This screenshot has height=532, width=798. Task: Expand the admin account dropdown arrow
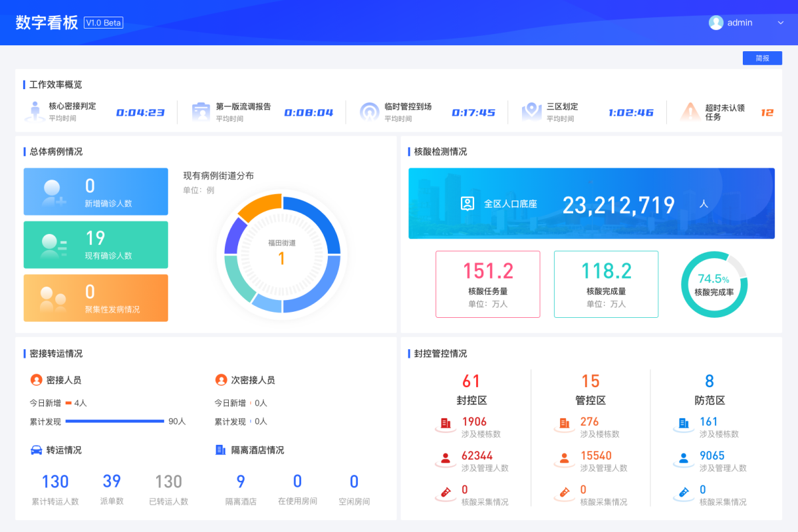[781, 23]
